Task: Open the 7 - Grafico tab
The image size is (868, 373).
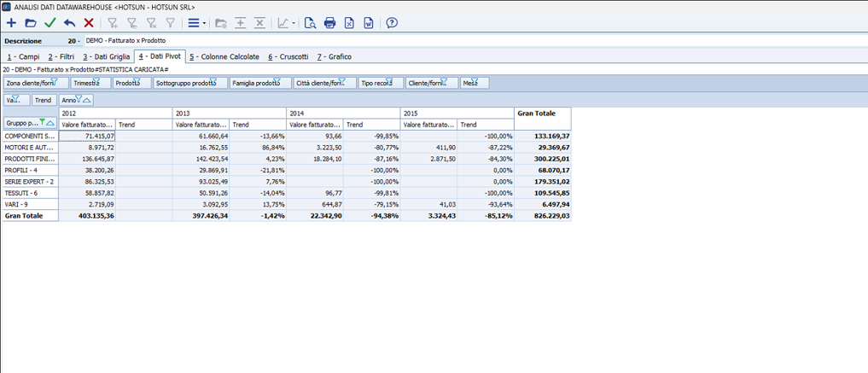Action: point(334,56)
